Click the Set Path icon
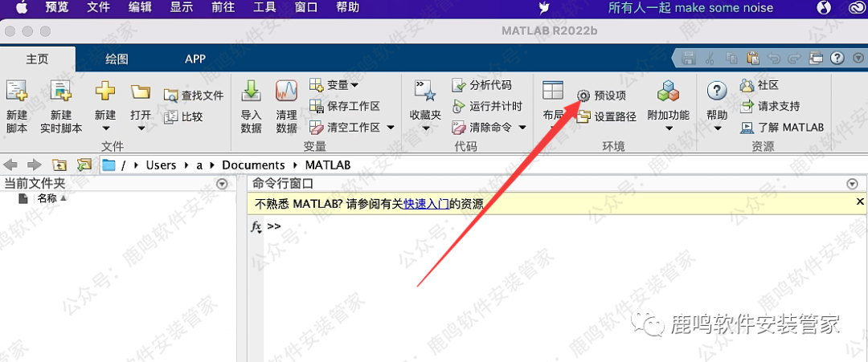Screen dimensions: 868x362 click(x=583, y=116)
